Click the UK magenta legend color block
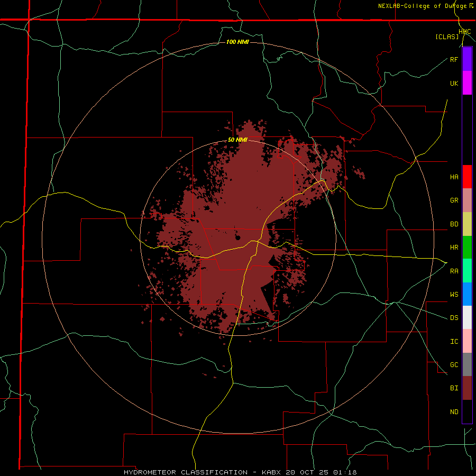The height and width of the screenshot is (476, 476). (x=467, y=83)
